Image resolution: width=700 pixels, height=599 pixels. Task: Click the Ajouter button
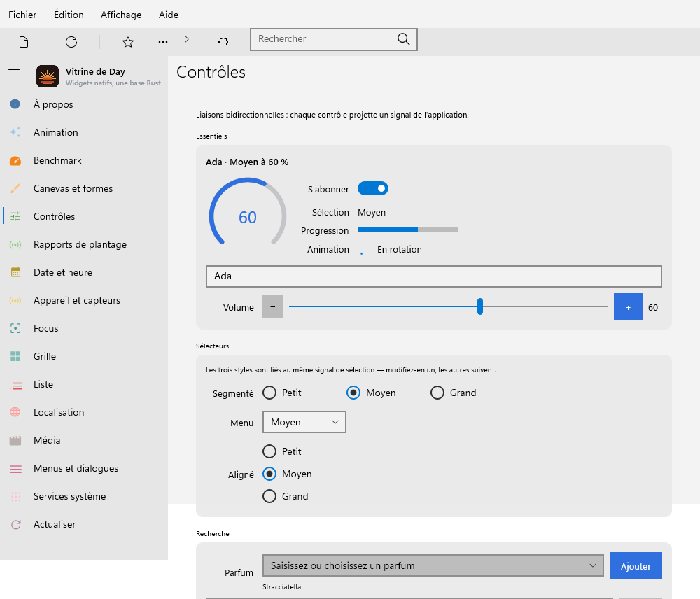[x=636, y=565]
